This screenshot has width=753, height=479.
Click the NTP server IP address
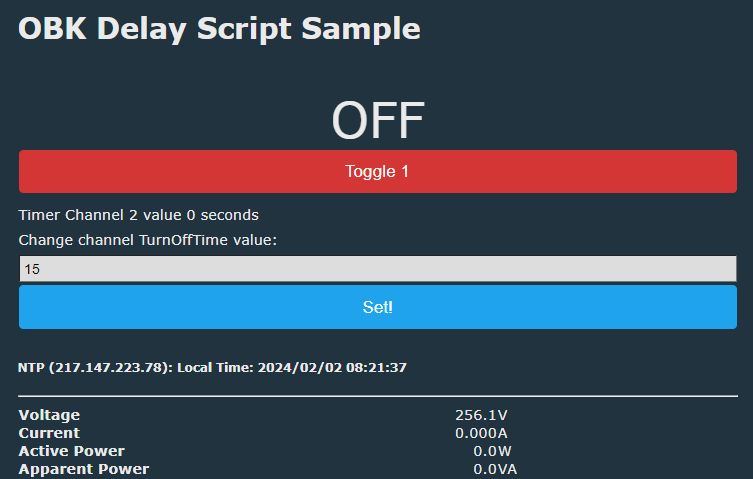click(x=110, y=367)
